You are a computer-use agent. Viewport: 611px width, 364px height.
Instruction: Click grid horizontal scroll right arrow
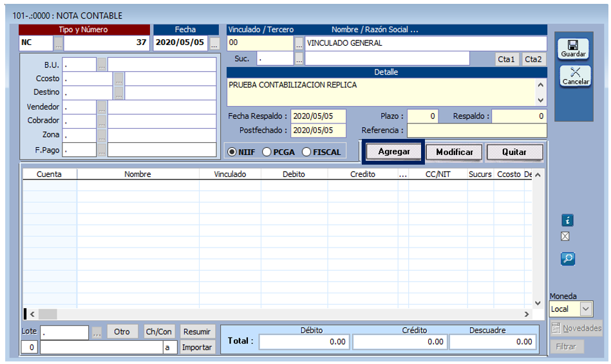527,314
